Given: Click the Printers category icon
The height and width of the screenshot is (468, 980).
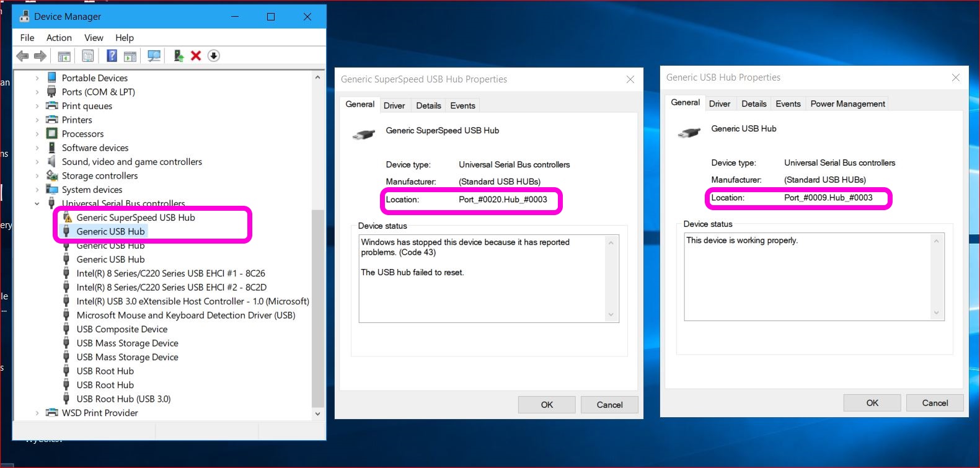Looking at the screenshot, I should pyautogui.click(x=52, y=120).
